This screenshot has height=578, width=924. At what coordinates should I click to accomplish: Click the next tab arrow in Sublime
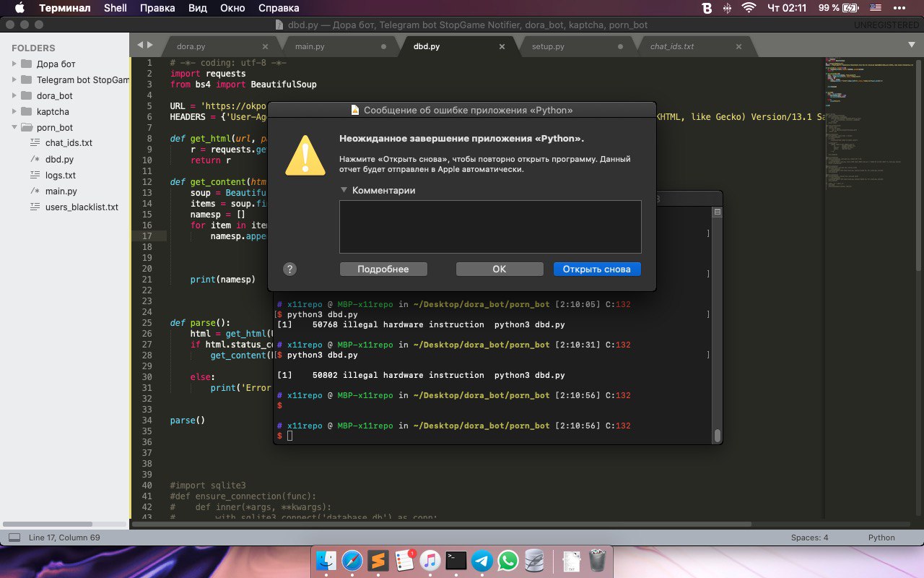(149, 45)
